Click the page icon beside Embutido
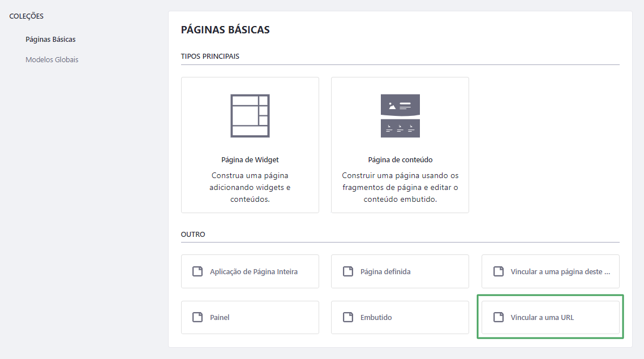The height and width of the screenshot is (359, 644). (x=348, y=317)
